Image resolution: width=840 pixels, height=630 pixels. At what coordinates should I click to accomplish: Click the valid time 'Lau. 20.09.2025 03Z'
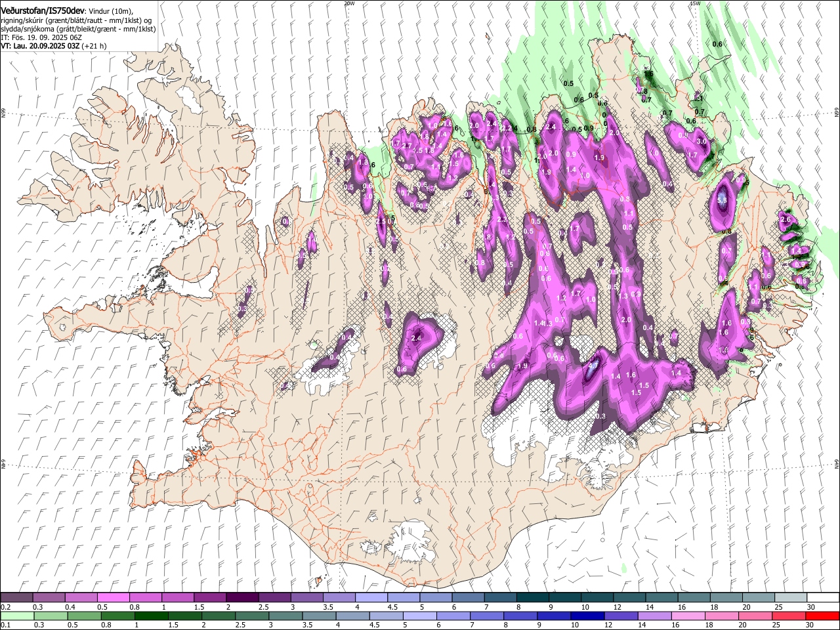[46, 46]
